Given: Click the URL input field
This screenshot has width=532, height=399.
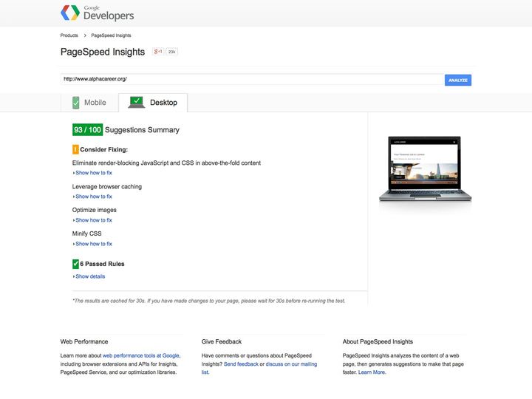Looking at the screenshot, I should tap(252, 79).
